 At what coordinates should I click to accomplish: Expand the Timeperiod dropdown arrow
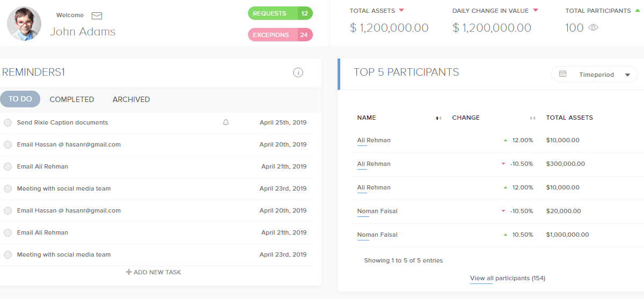tap(627, 75)
